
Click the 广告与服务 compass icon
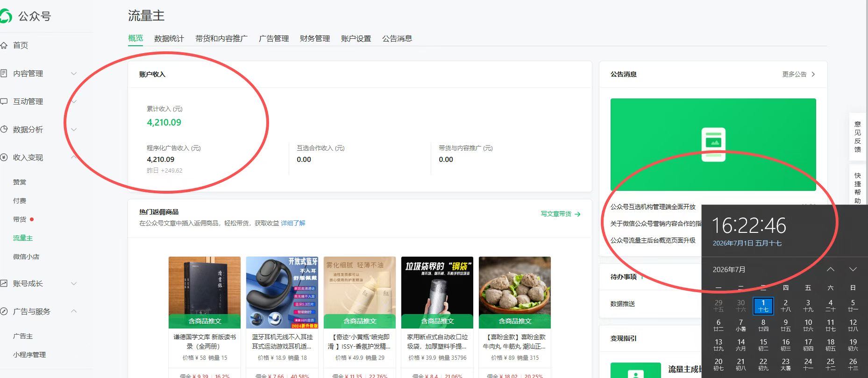pos(4,311)
